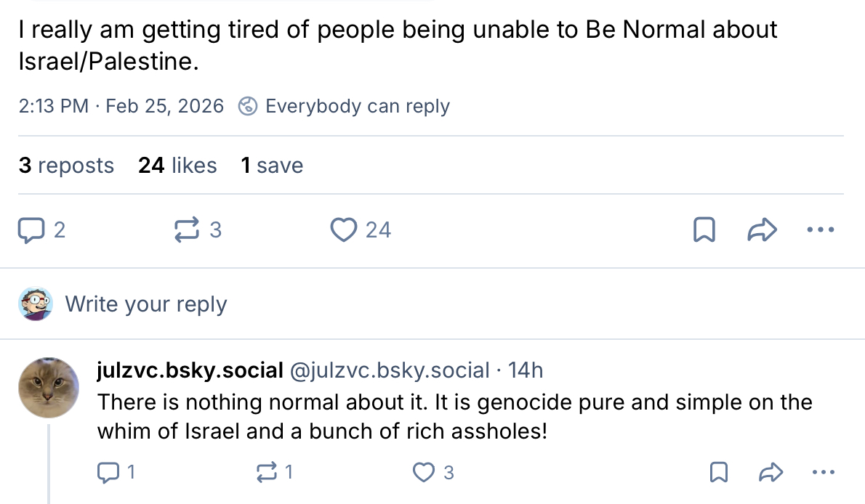This screenshot has width=865, height=504.
Task: Share julzvc's reply
Action: click(x=769, y=473)
